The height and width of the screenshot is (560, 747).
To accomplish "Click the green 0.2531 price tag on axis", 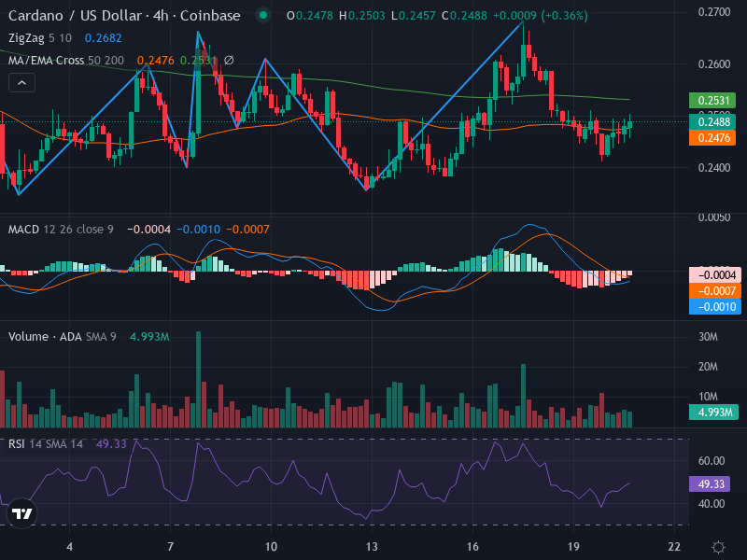I will [x=712, y=101].
